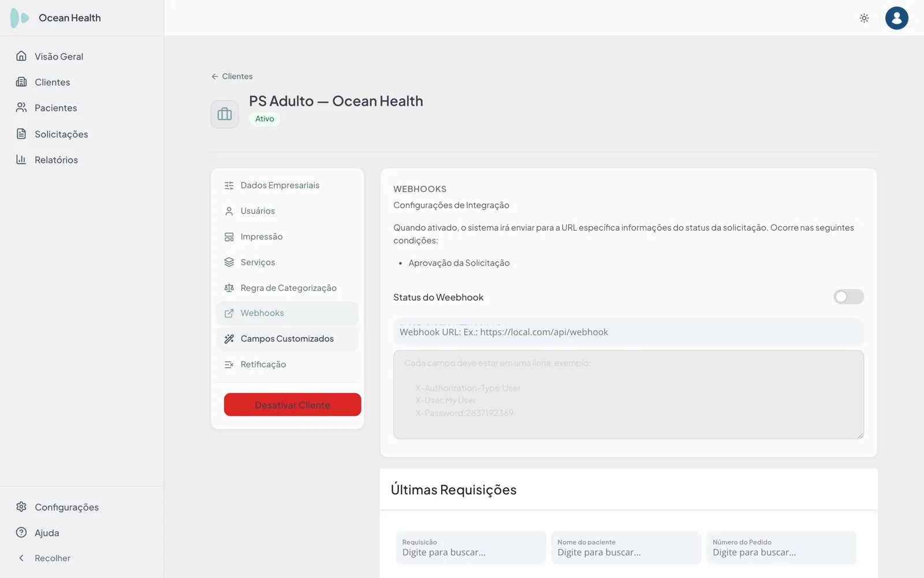
Task: Click the Configurações gear icon
Action: tap(21, 507)
